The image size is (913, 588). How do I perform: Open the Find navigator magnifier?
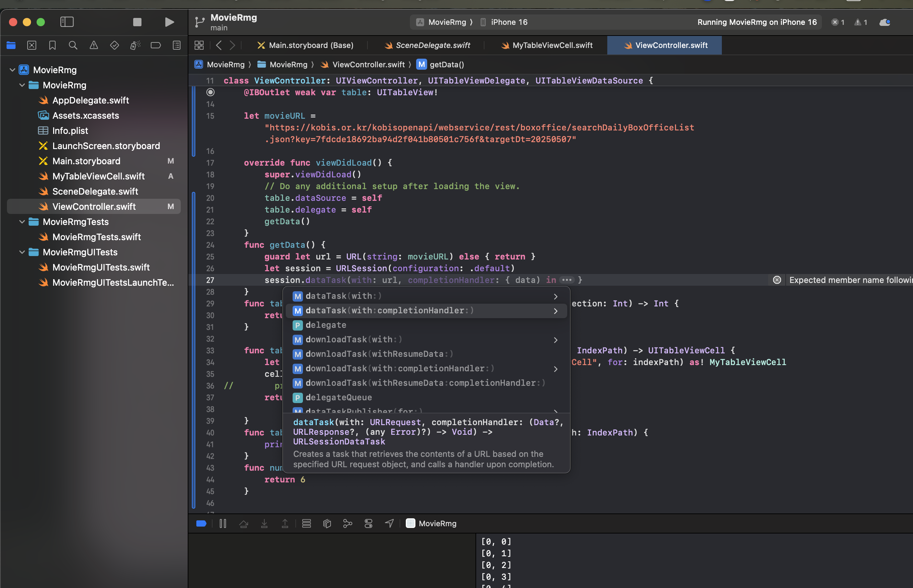click(73, 46)
